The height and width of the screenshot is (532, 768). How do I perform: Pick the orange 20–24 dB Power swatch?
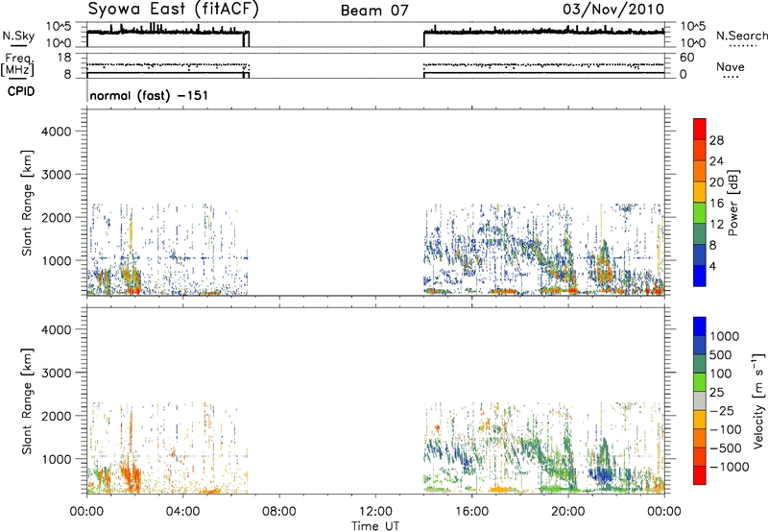[700, 171]
